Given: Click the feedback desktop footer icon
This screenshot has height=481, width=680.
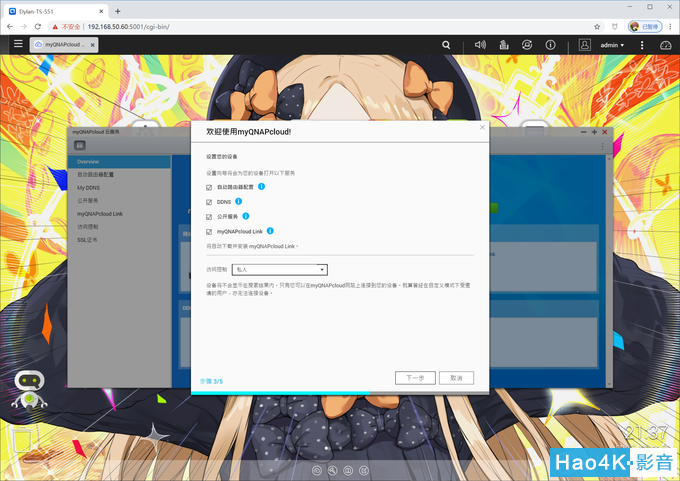Looking at the screenshot, I should (363, 471).
